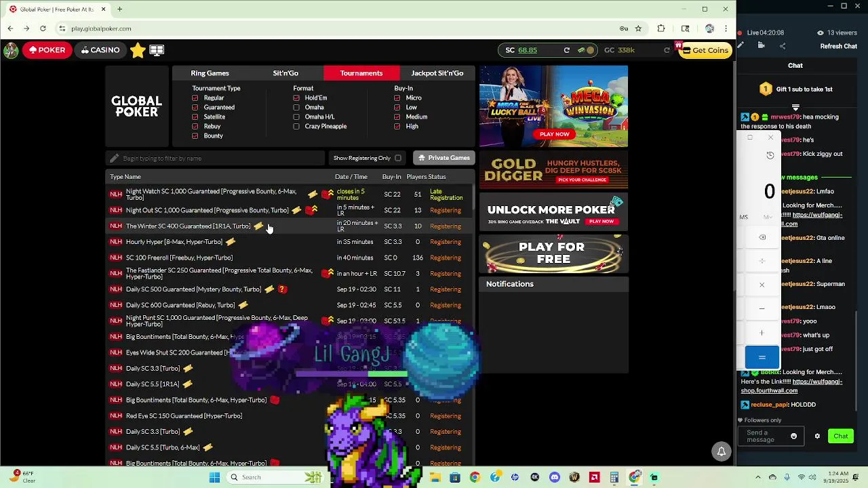Open the user avatar profile icon
This screenshot has width=868, height=488.
pos(11,50)
